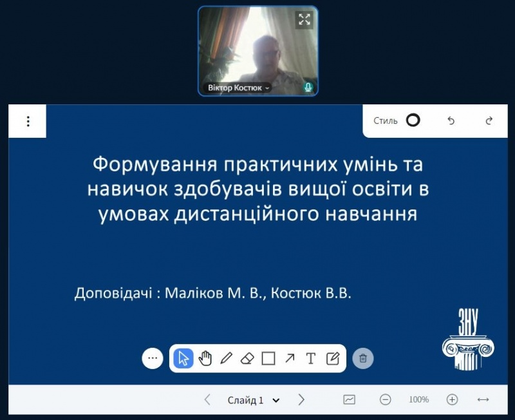Redo the last action

(x=491, y=120)
